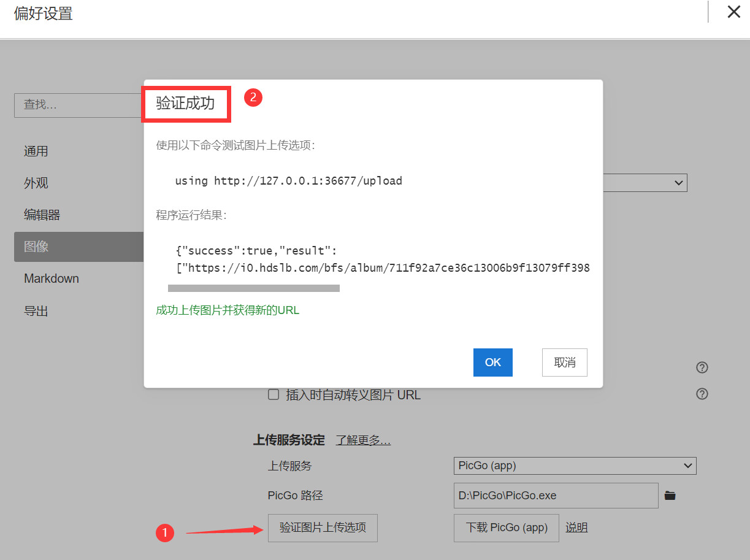Open the 导出 settings category
The image size is (750, 560).
tap(36, 310)
